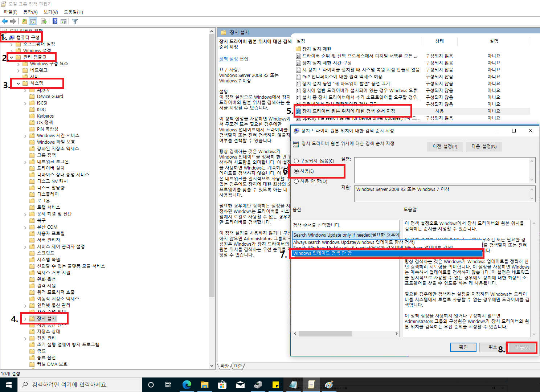This screenshot has width=540, height=392.
Task: Open the 동작(A) menu
Action: pyautogui.click(x=30, y=12)
